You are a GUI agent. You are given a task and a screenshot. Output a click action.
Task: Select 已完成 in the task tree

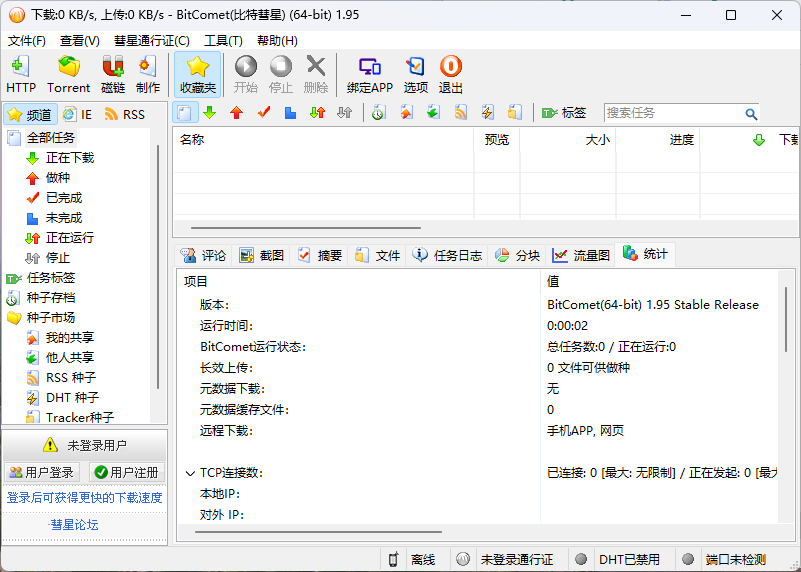pos(64,198)
